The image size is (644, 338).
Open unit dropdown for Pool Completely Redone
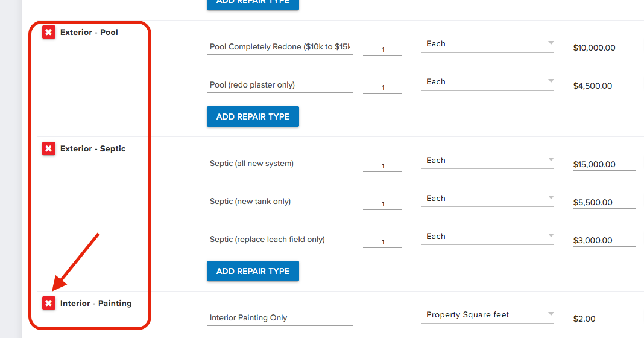tap(487, 43)
